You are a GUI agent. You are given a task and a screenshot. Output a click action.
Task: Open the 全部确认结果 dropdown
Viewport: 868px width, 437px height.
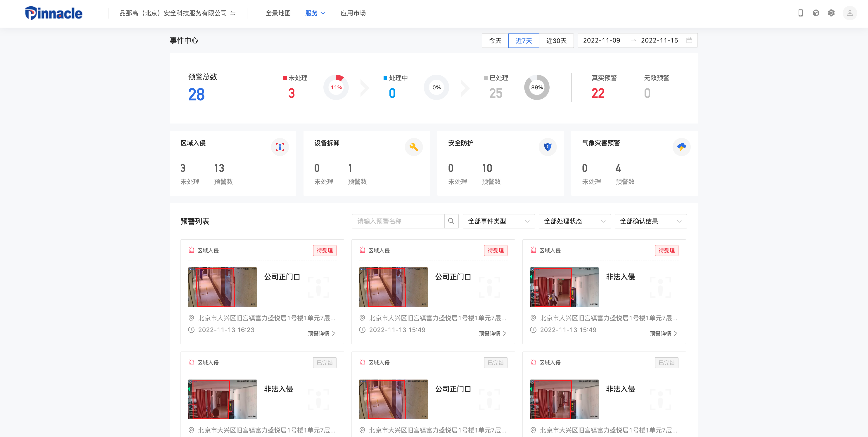(x=651, y=221)
